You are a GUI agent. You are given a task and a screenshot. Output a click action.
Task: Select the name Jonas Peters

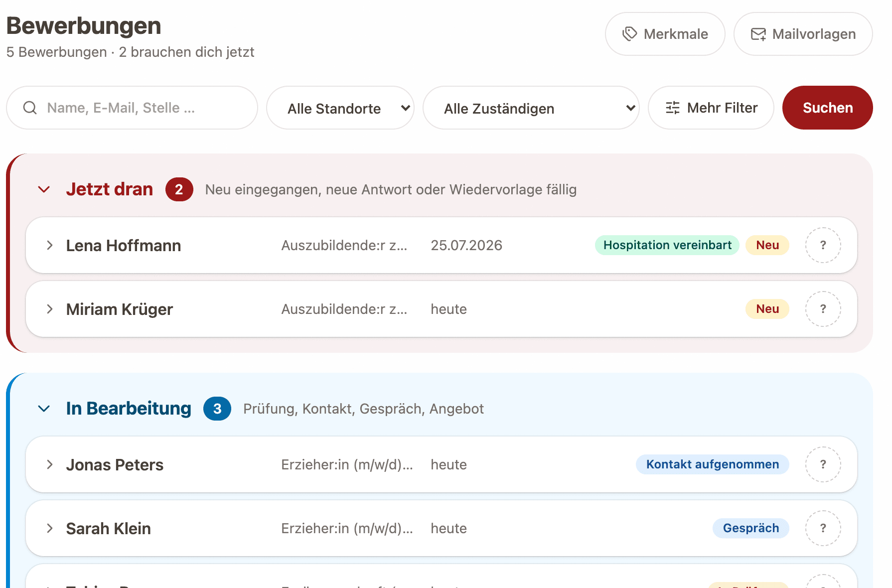click(x=115, y=465)
